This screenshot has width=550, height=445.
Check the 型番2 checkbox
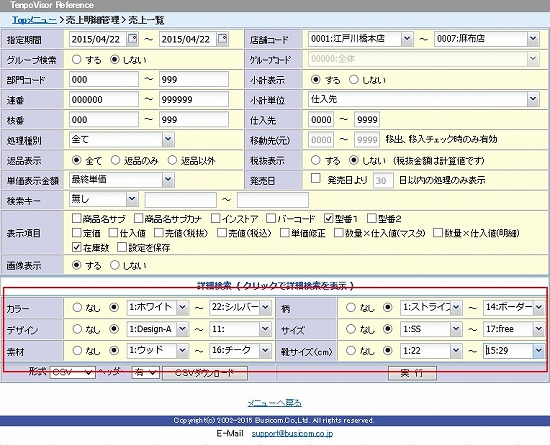(x=371, y=218)
